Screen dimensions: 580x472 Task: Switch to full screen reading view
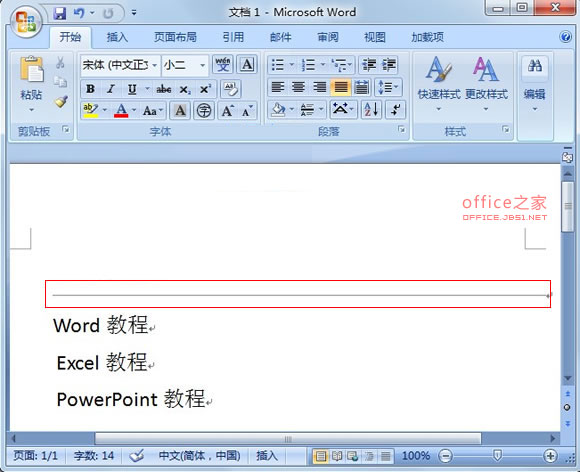click(337, 456)
